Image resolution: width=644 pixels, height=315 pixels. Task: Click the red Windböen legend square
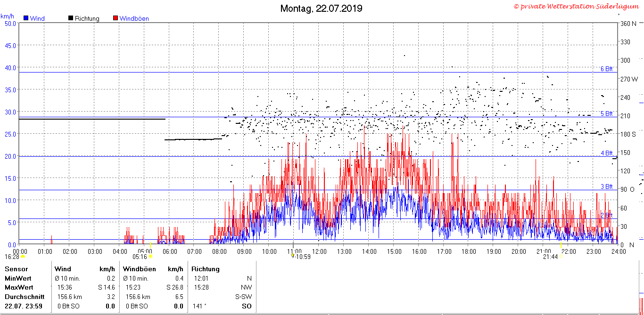(x=116, y=18)
